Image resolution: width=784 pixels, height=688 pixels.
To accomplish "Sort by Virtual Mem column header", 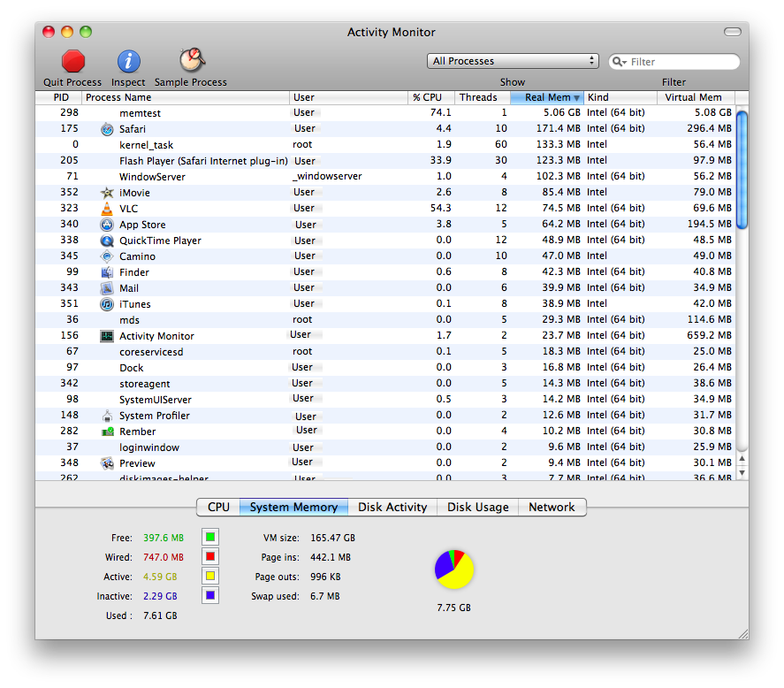I will 696,97.
